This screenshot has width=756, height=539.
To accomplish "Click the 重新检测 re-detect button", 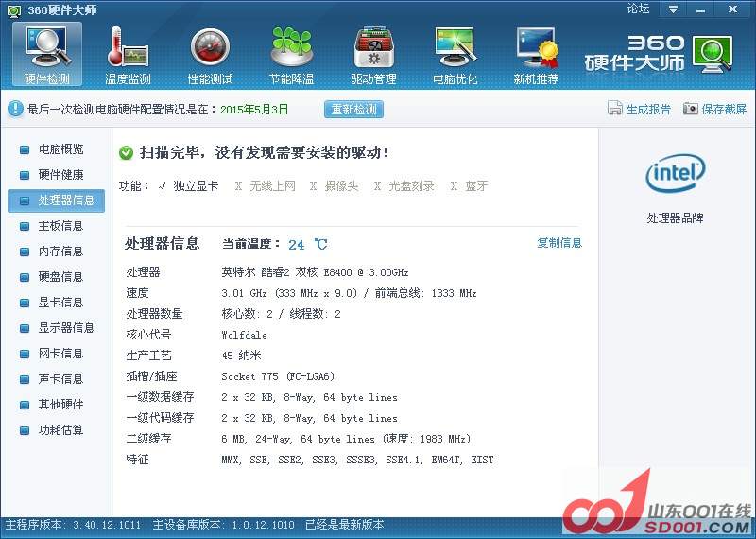I will coord(353,109).
